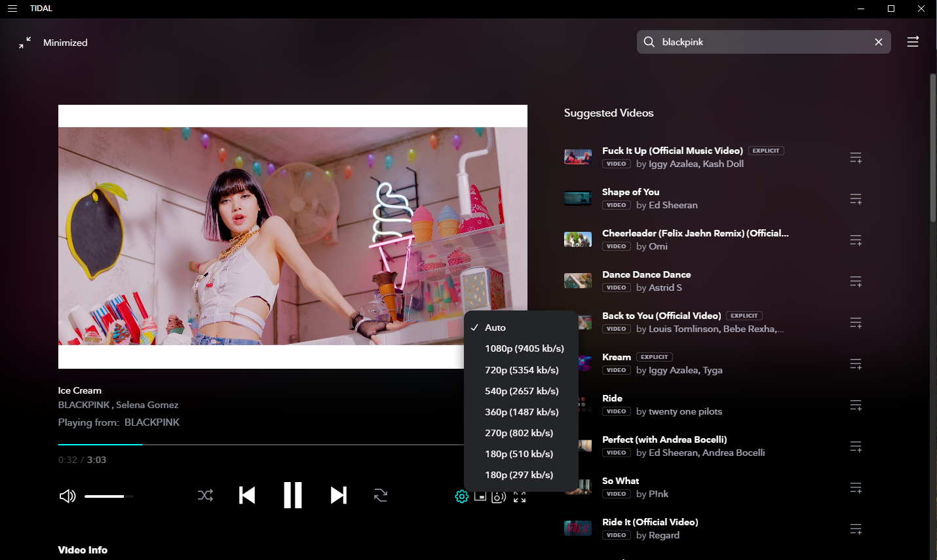
Task: Open the mini player mode
Action: pos(480,496)
